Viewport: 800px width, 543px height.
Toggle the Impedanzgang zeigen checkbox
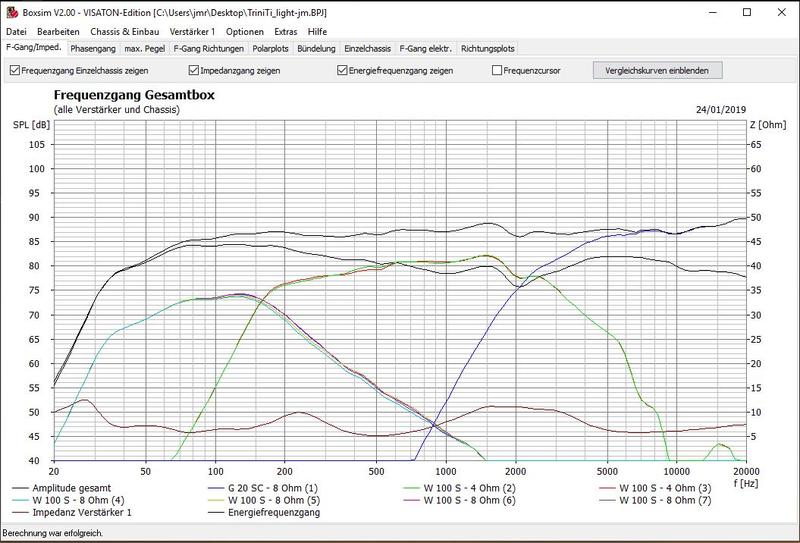coord(194,71)
